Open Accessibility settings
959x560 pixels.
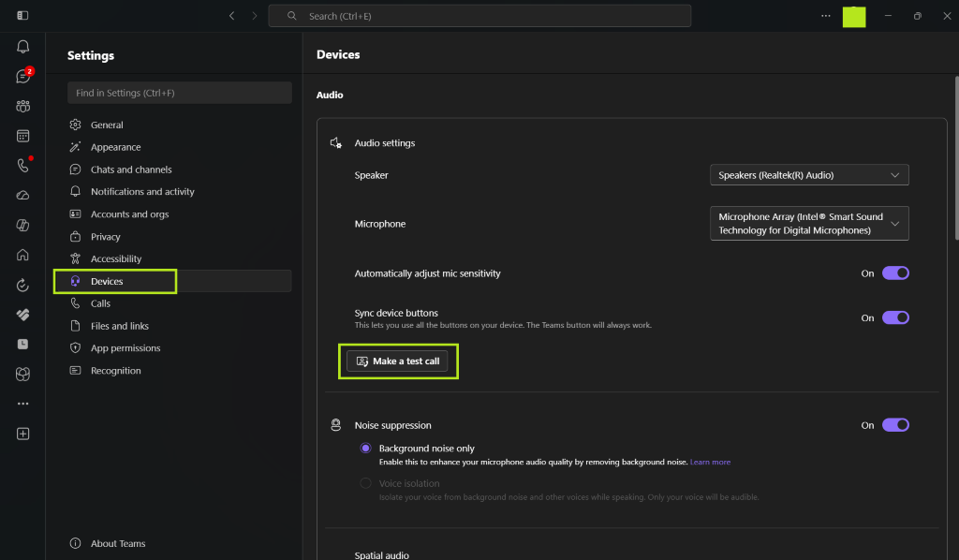[179, 258]
